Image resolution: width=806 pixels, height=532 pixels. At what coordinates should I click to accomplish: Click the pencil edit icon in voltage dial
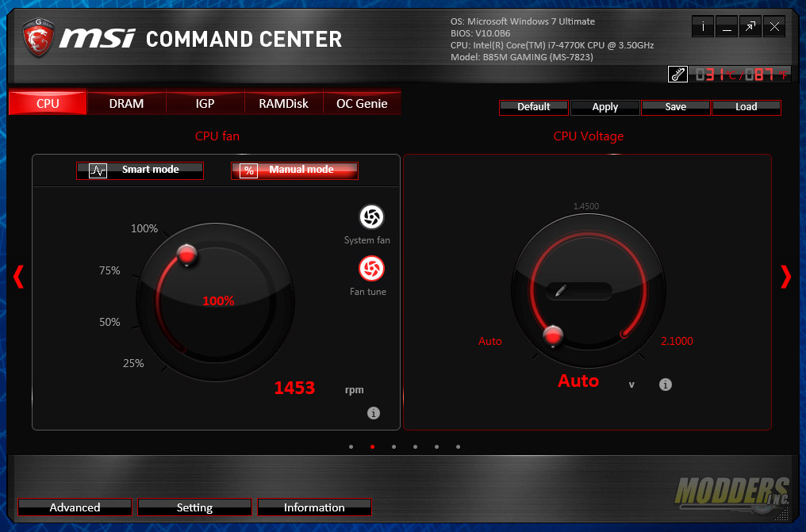[561, 291]
